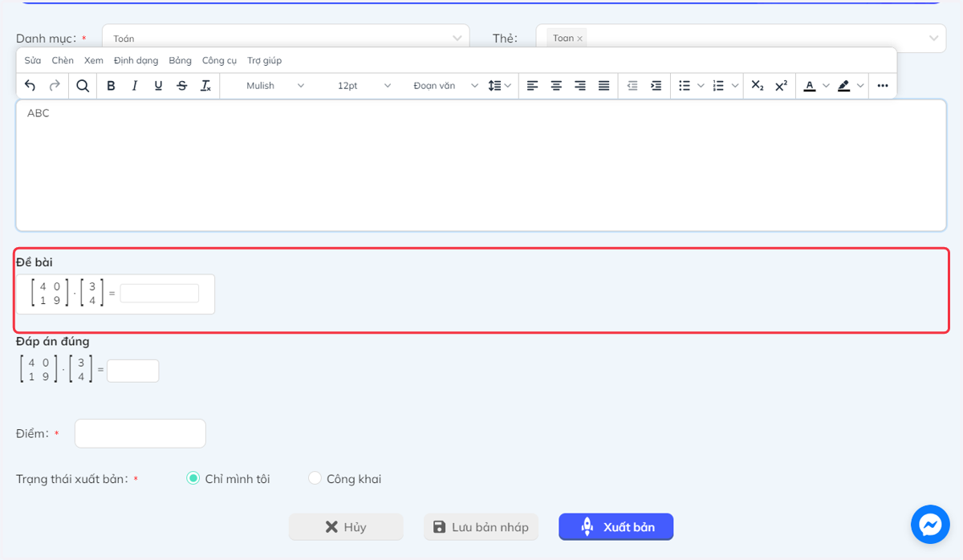Expand line height options arrow
Image resolution: width=963 pixels, height=560 pixels.
click(509, 86)
